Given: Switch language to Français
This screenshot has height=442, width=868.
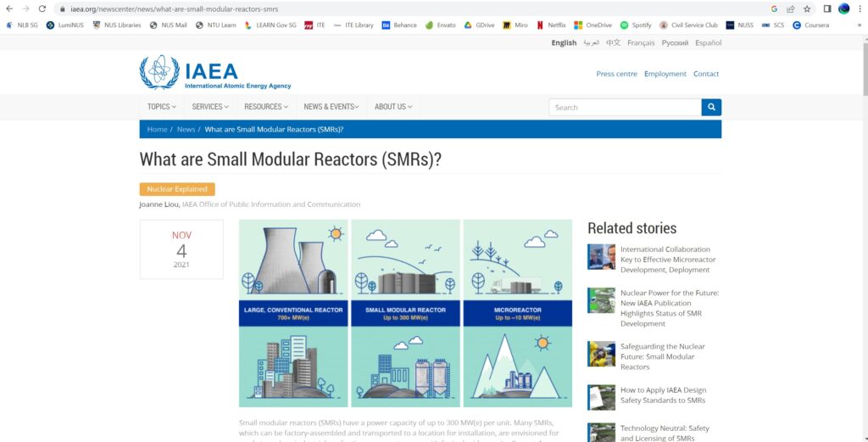Looking at the screenshot, I should pos(641,42).
